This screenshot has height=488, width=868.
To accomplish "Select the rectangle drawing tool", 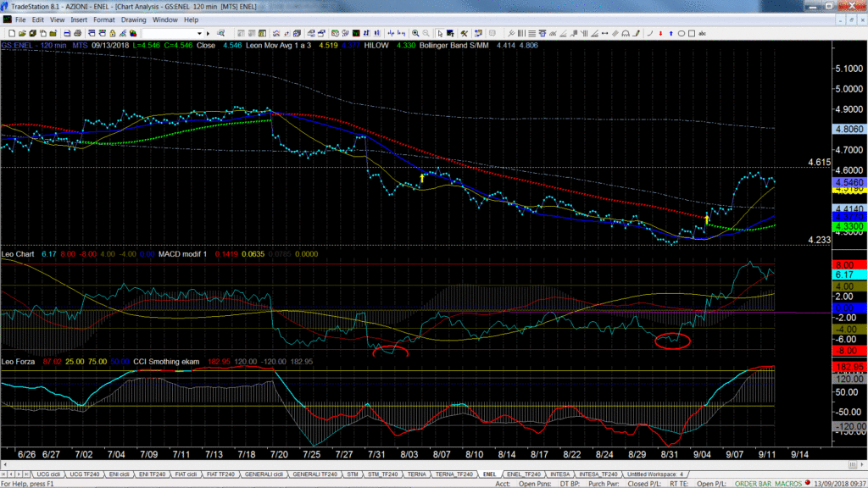I will [x=692, y=33].
